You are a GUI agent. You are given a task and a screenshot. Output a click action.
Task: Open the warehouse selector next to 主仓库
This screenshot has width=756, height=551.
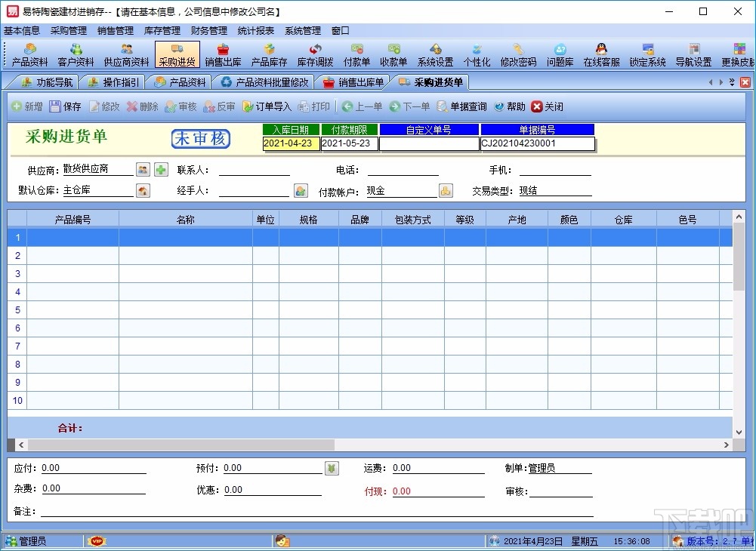pos(143,190)
